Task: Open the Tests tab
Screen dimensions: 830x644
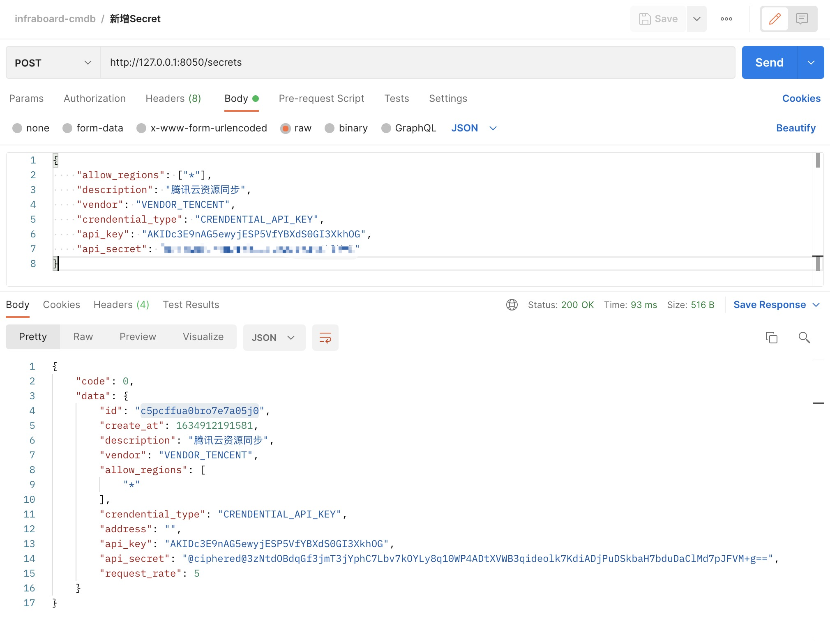Action: point(397,99)
